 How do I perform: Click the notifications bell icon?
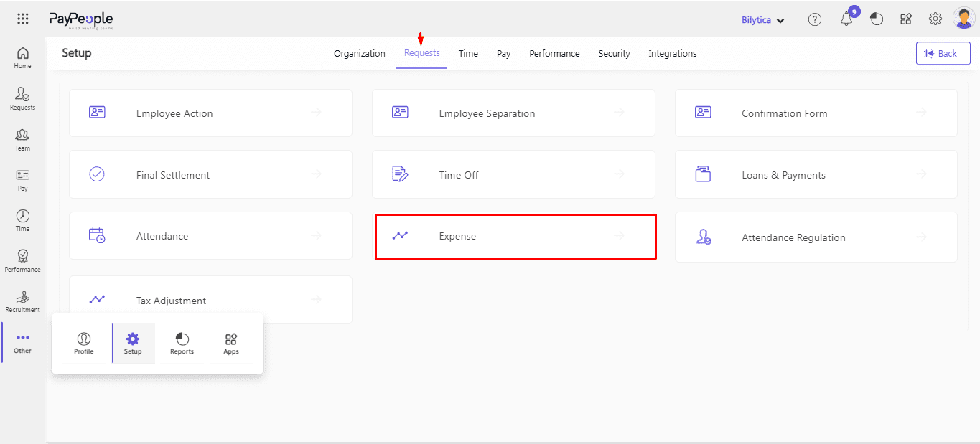click(x=846, y=20)
